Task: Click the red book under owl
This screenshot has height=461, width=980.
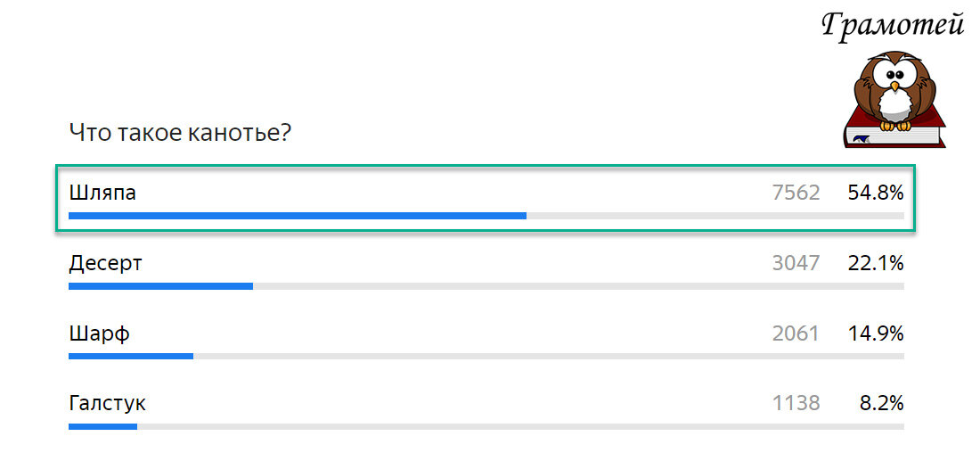Action: (x=895, y=130)
